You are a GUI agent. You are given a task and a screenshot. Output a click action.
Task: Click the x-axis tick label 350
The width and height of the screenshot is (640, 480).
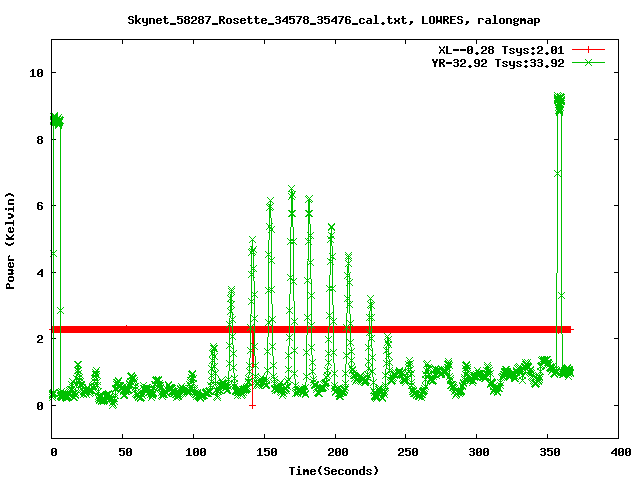(550, 452)
